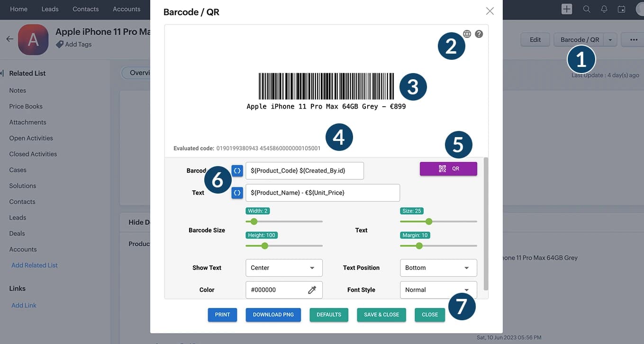Open the Text Position Bottom dropdown
This screenshot has width=644, height=344.
[x=438, y=268]
